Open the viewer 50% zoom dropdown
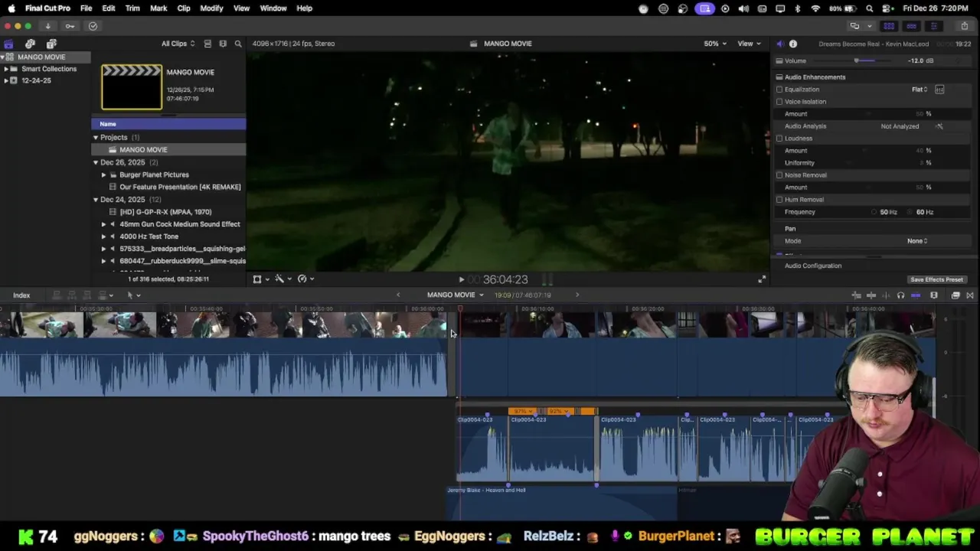980x551 pixels. click(x=715, y=44)
